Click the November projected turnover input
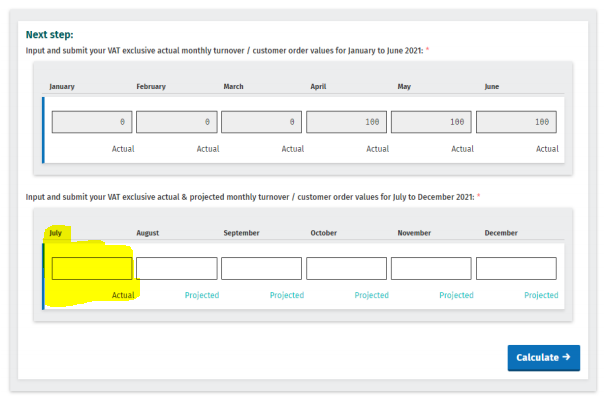Image resolution: width=608 pixels, height=401 pixels. pos(431,268)
